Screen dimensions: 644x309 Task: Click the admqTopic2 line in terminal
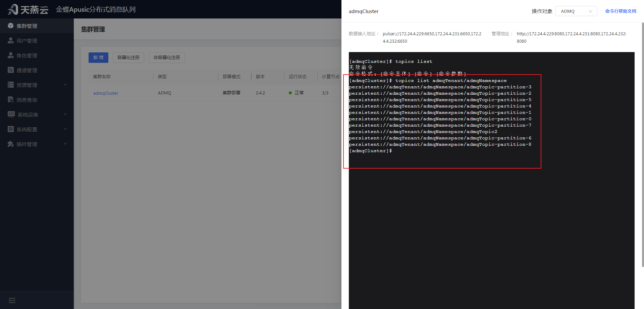[x=423, y=132]
